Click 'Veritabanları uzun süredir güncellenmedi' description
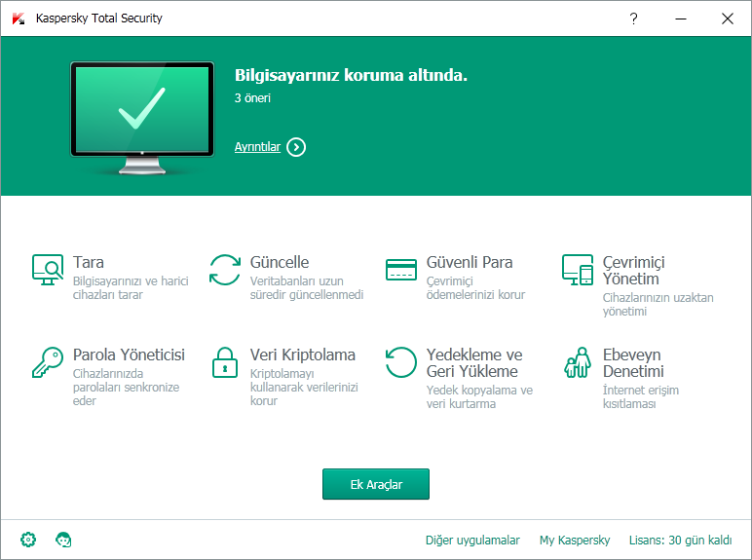Viewport: 752px width, 560px height. click(x=307, y=287)
